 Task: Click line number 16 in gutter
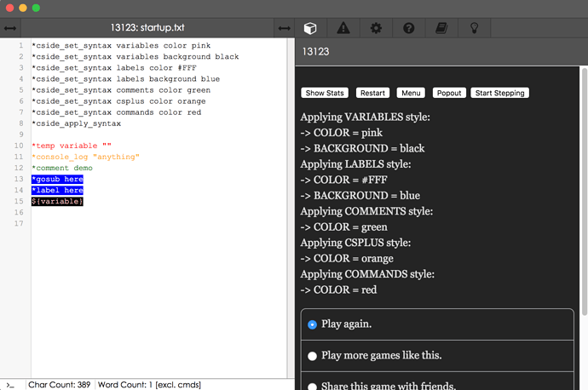point(19,212)
